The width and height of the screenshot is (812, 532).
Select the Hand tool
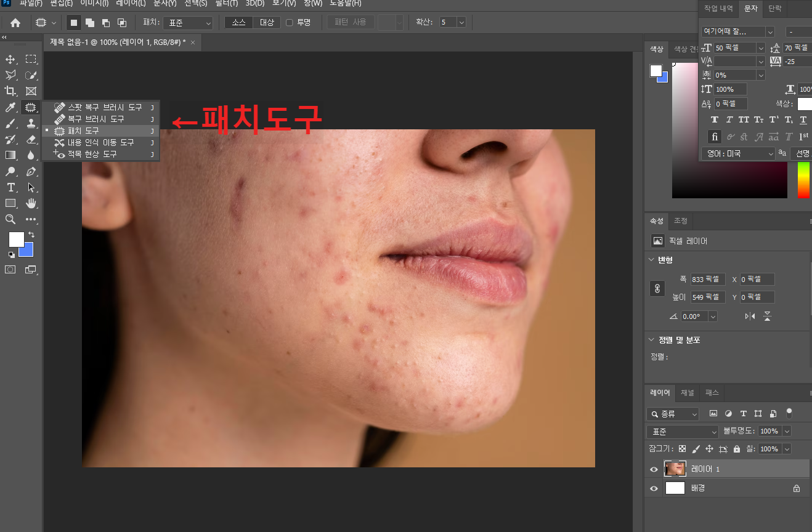coord(31,203)
